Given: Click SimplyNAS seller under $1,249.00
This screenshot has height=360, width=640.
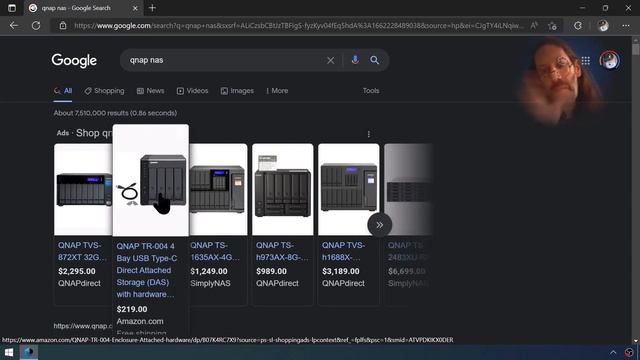Looking at the screenshot, I should (210, 283).
